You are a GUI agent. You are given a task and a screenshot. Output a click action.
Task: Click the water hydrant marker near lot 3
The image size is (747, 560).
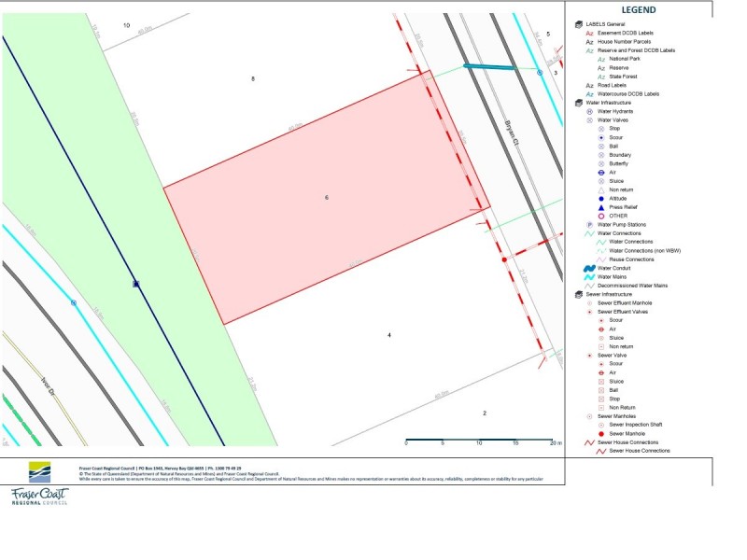point(540,73)
